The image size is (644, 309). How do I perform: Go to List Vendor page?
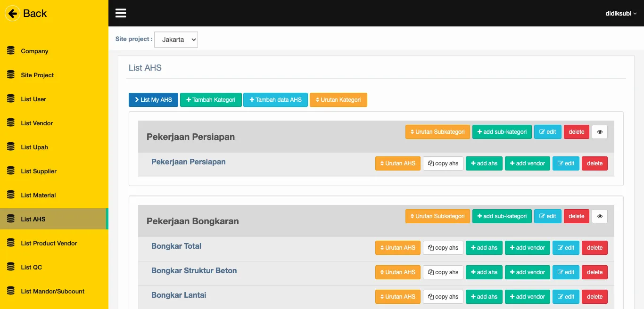pyautogui.click(x=54, y=123)
